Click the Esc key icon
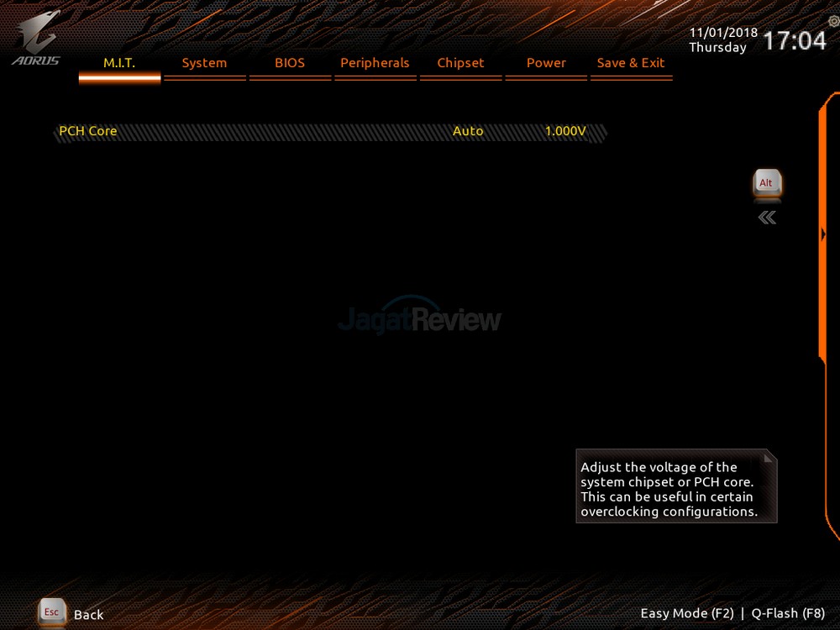The width and height of the screenshot is (840, 630). pyautogui.click(x=51, y=612)
